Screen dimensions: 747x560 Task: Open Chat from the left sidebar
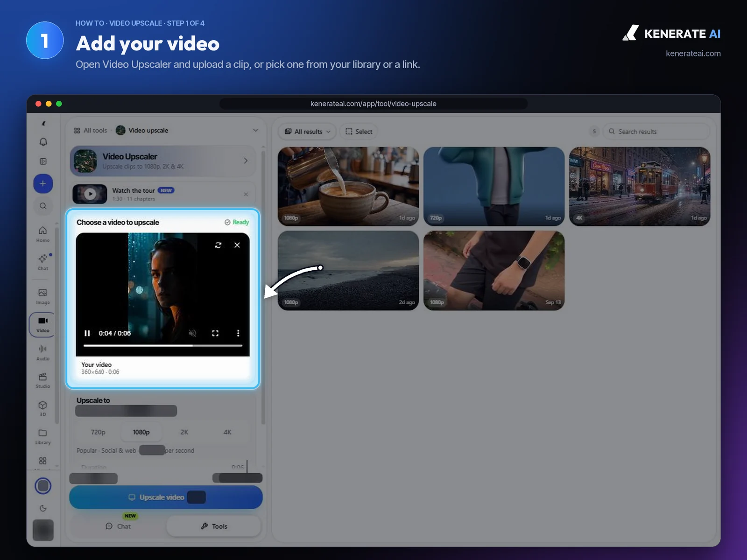tap(43, 262)
